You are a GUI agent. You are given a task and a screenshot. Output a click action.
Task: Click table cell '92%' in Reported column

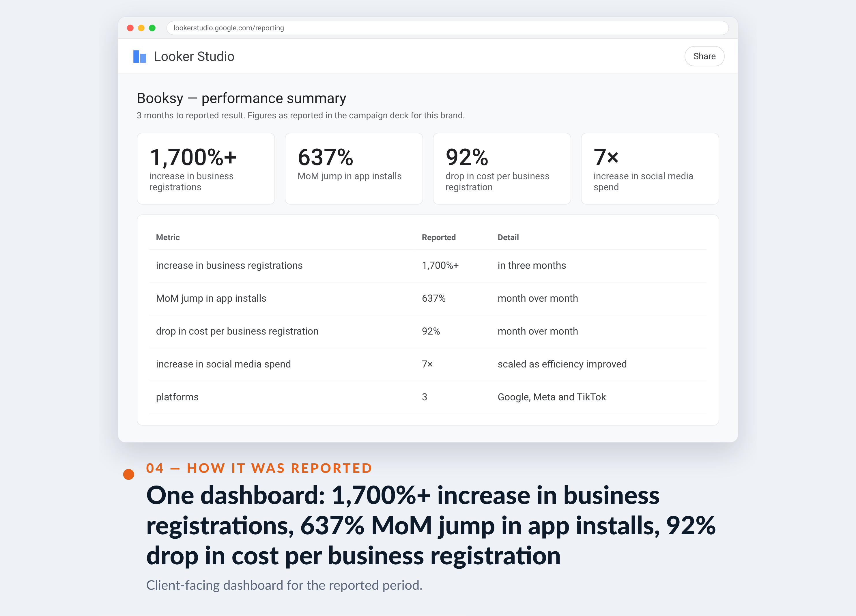point(431,331)
